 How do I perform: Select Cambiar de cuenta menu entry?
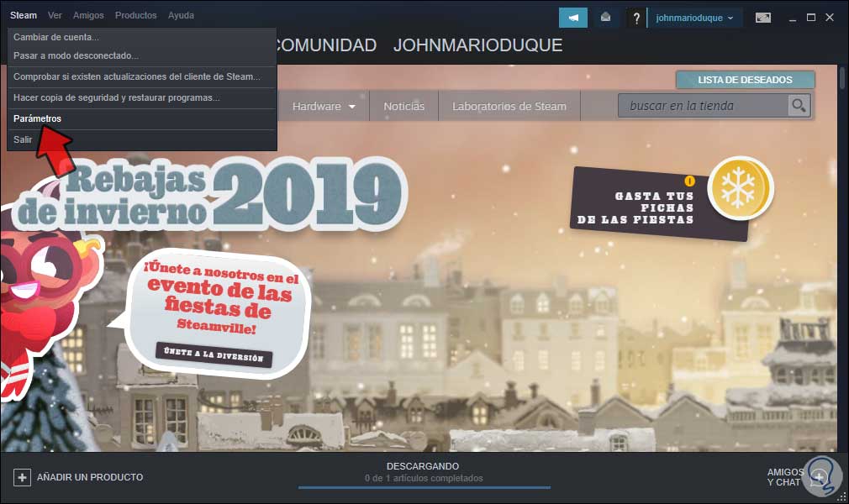click(x=142, y=37)
